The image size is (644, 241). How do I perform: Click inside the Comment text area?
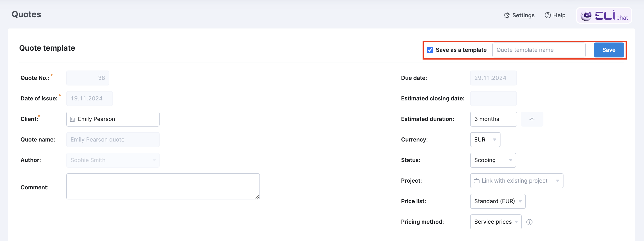tap(163, 186)
